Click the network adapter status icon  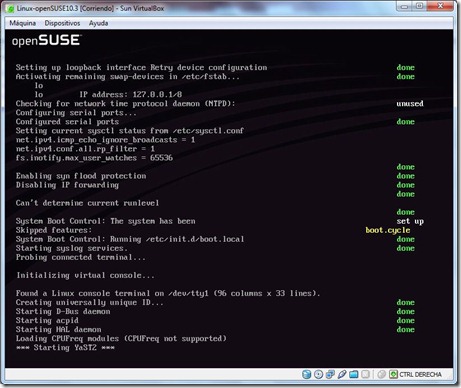pos(330,374)
